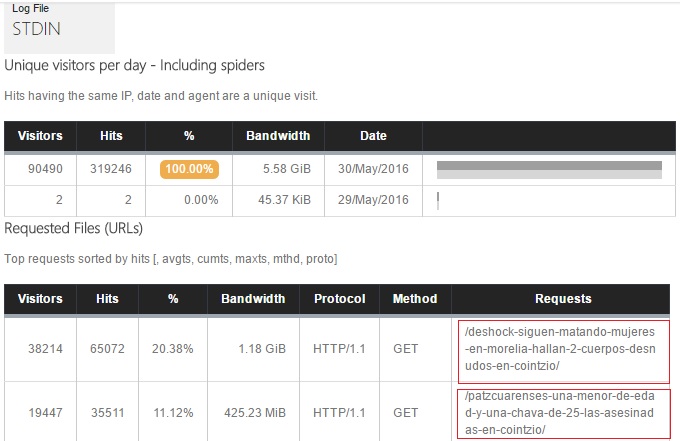Click the orange 100.00% badge
This screenshot has width=680, height=441.
click(x=187, y=169)
